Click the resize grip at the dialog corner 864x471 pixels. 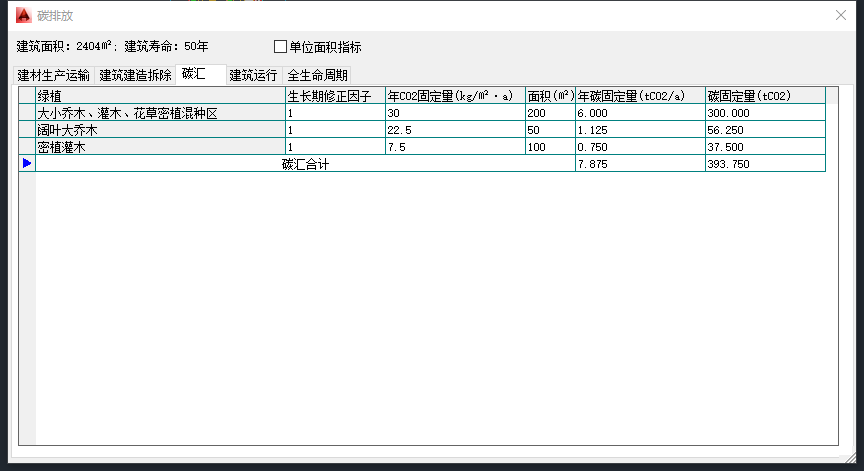click(x=853, y=461)
